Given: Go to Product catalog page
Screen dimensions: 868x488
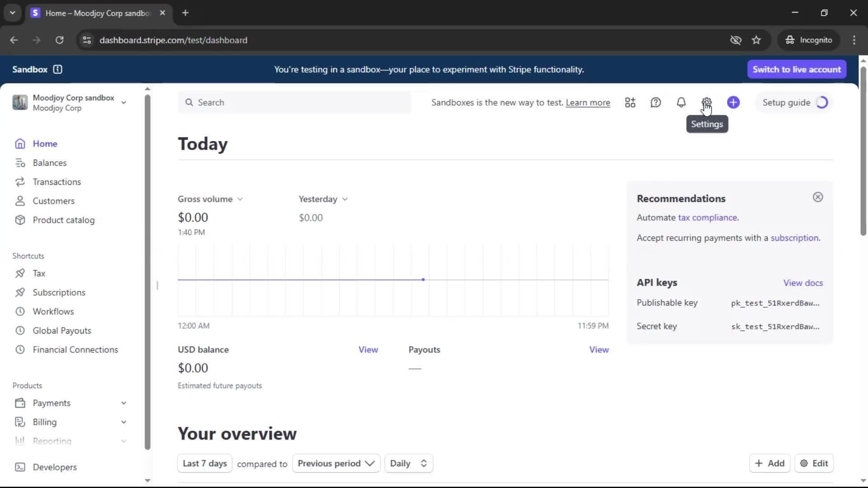Looking at the screenshot, I should (63, 220).
